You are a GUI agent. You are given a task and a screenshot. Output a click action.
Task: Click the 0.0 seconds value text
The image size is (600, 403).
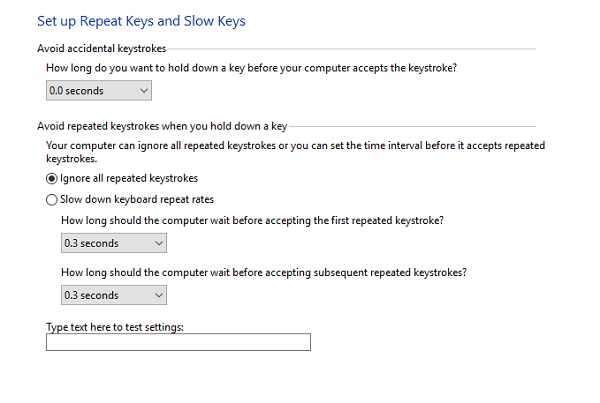tap(76, 91)
